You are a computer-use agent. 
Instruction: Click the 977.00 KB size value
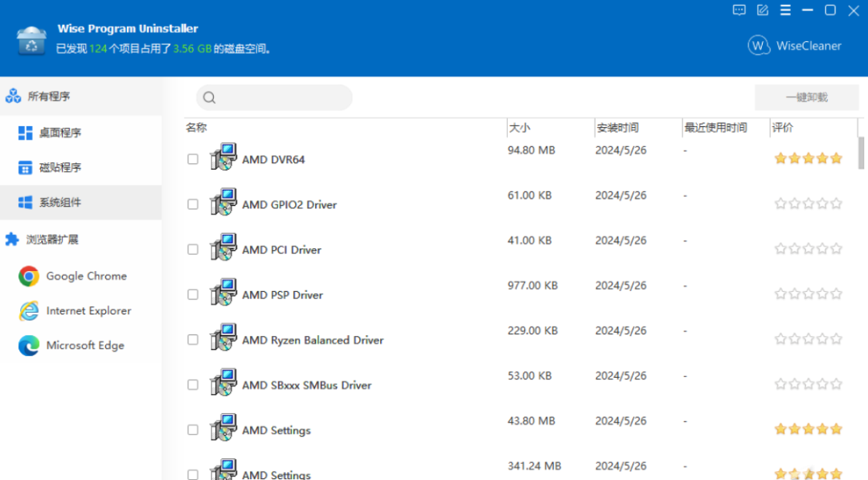pos(533,285)
